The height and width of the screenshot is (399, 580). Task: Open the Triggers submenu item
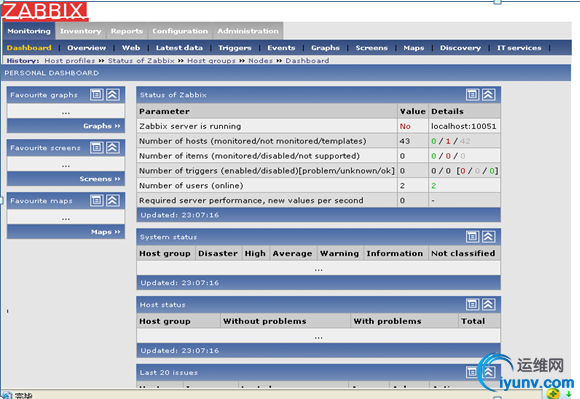235,48
